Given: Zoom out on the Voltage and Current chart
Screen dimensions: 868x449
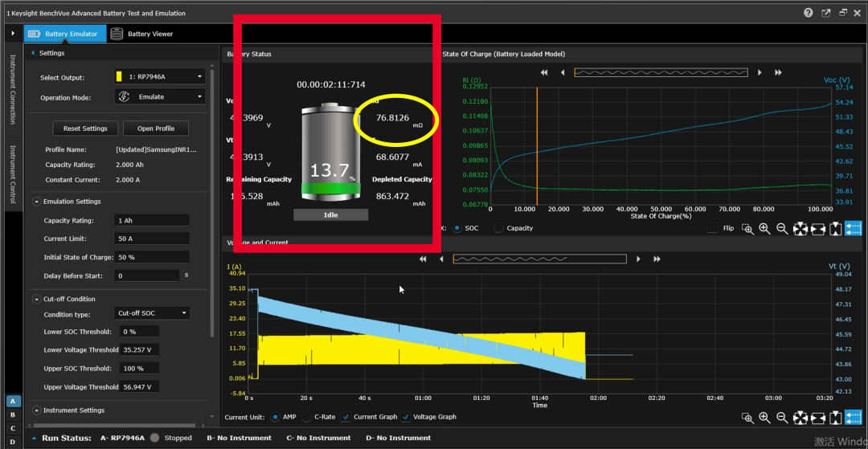Looking at the screenshot, I should point(782,417).
